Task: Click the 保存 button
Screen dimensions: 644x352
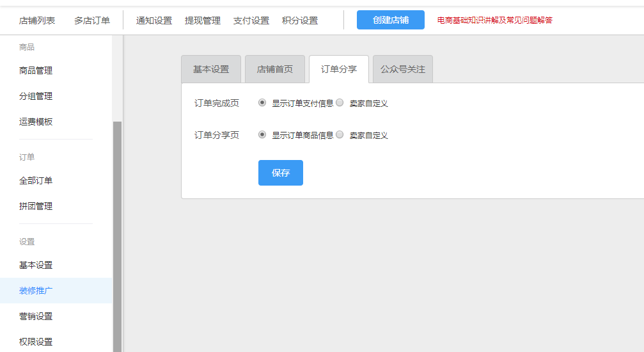Action: click(280, 173)
